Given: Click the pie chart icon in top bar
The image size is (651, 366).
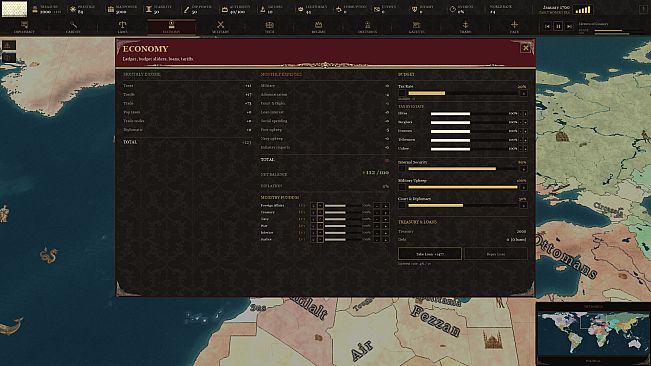Looking at the screenshot, I should 453,9.
